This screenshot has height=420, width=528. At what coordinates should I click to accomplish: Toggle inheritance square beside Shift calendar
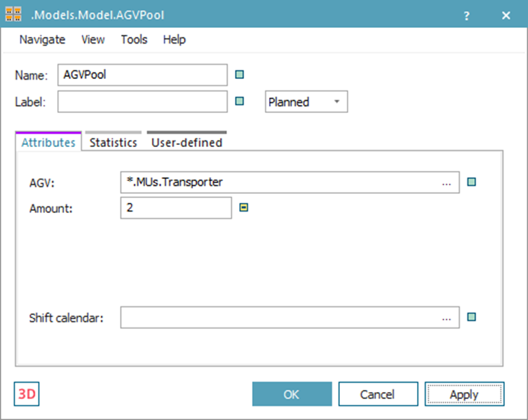click(471, 317)
